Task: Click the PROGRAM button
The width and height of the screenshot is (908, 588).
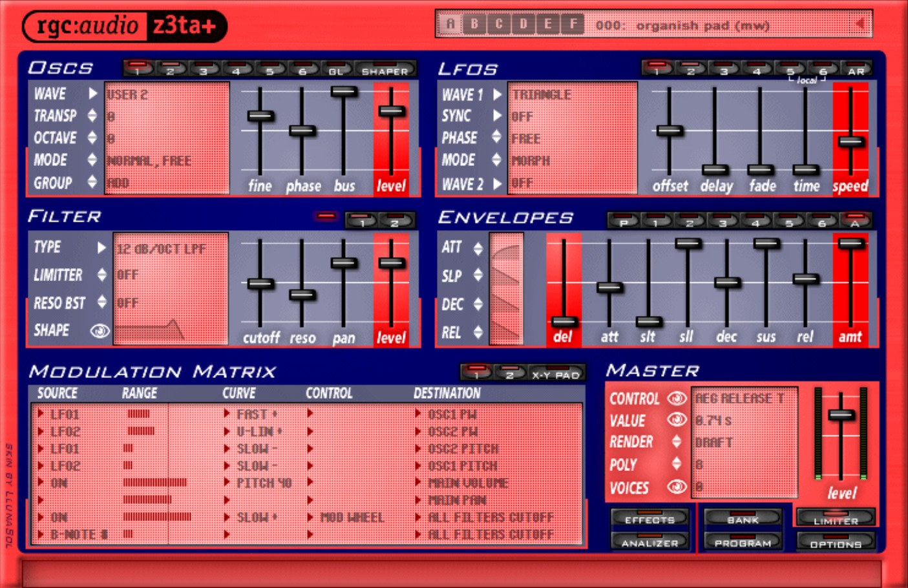Action: coord(743,541)
